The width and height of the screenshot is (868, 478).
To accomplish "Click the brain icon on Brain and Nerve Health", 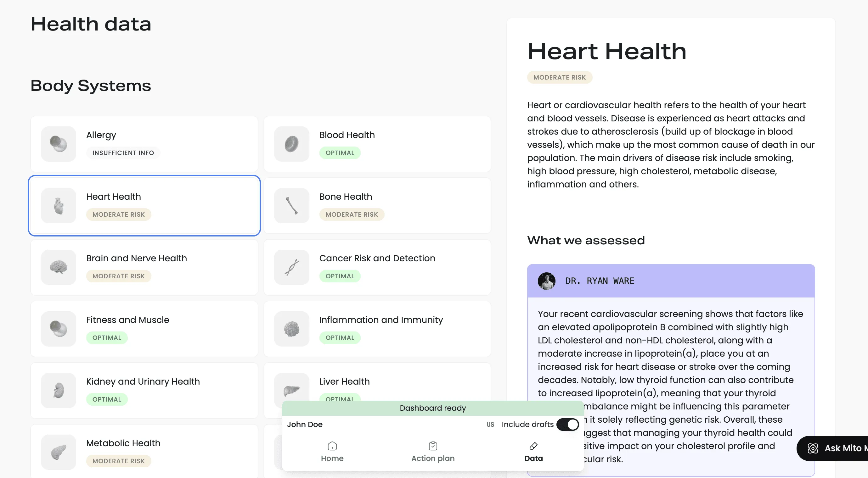I will point(58,267).
